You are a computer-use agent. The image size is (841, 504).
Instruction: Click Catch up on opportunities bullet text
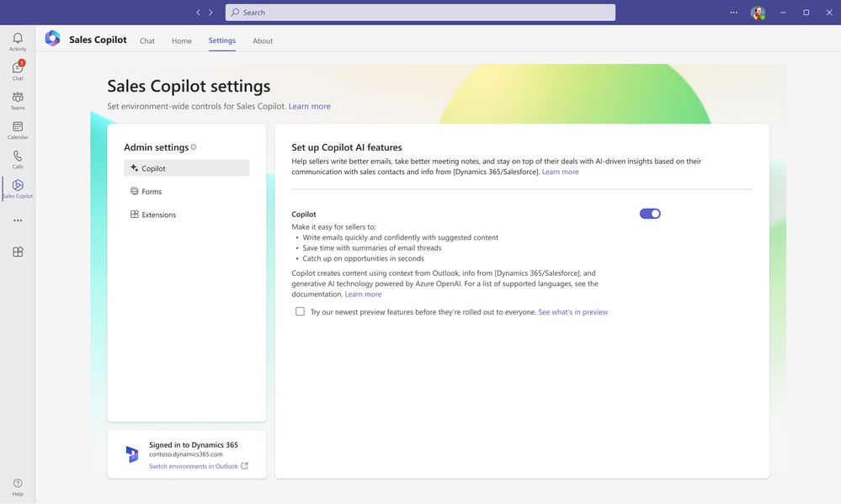pos(363,258)
